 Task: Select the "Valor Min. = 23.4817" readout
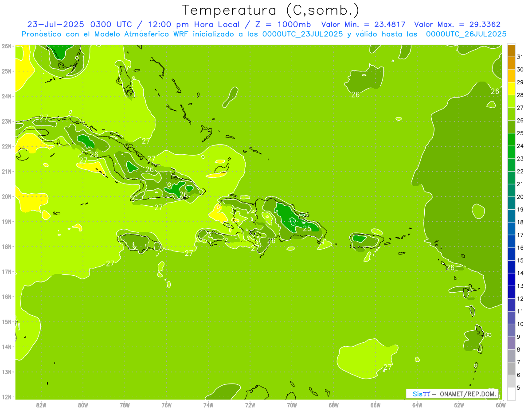click(x=363, y=24)
